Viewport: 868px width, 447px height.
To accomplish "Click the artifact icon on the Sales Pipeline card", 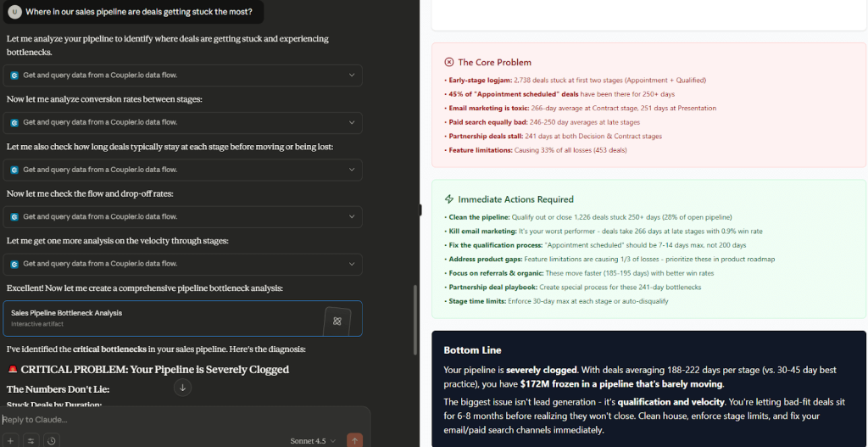I will (337, 320).
